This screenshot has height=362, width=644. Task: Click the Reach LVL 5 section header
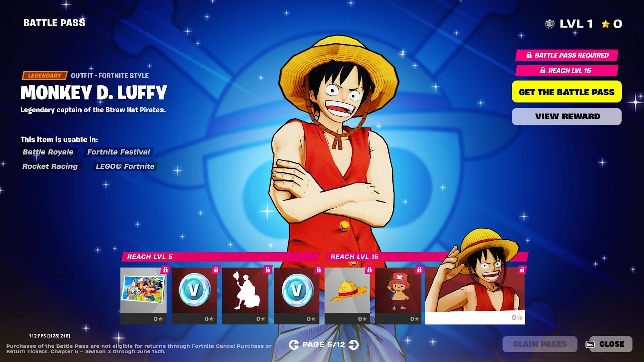click(x=221, y=257)
